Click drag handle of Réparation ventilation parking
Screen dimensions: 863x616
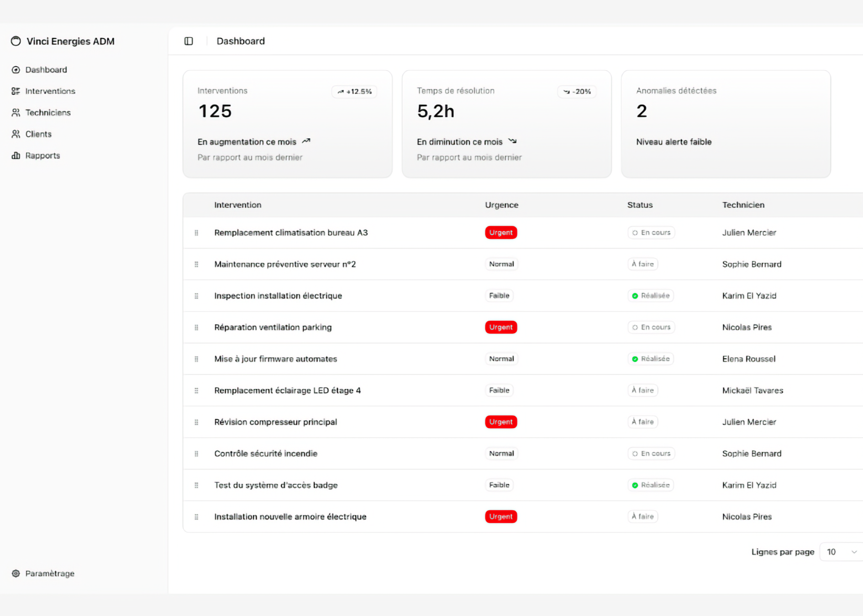point(196,327)
